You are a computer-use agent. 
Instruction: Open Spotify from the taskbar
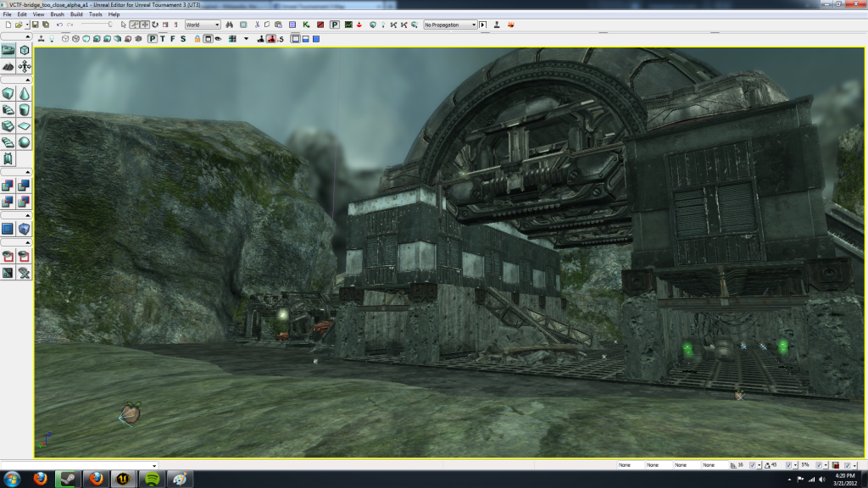(152, 480)
